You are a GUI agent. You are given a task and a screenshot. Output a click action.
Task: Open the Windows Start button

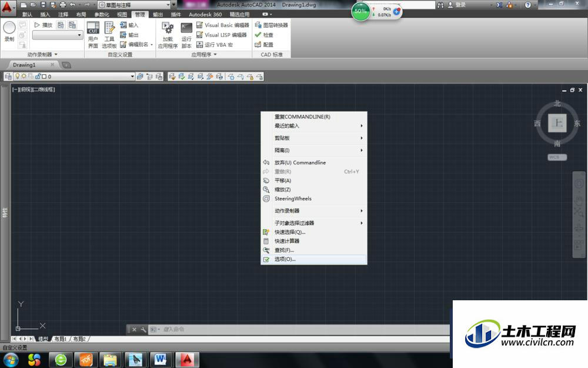10,360
